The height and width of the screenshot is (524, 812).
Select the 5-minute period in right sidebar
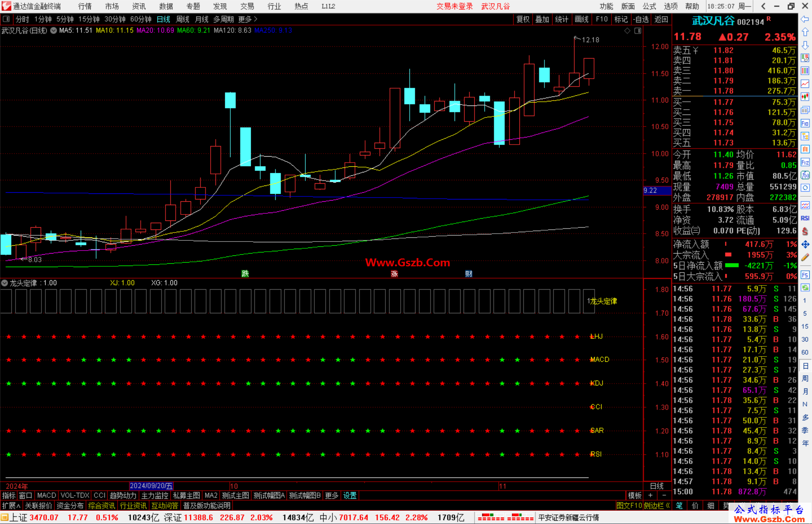pos(805,314)
